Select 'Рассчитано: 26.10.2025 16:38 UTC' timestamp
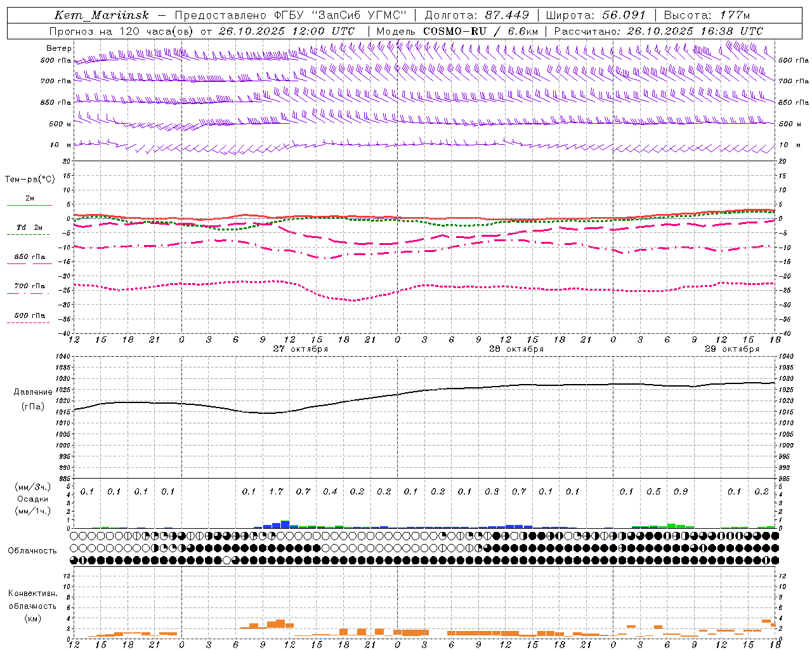 [658, 31]
